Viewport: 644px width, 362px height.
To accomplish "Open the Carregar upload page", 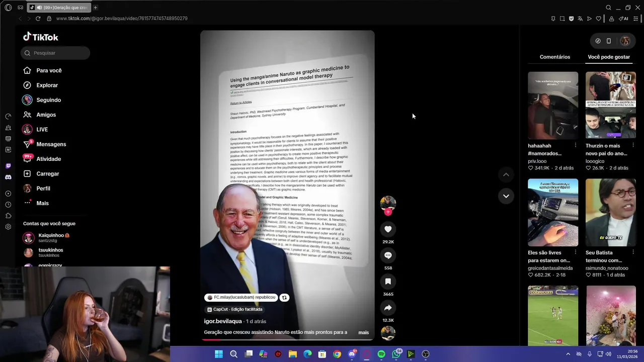I will (x=41, y=173).
